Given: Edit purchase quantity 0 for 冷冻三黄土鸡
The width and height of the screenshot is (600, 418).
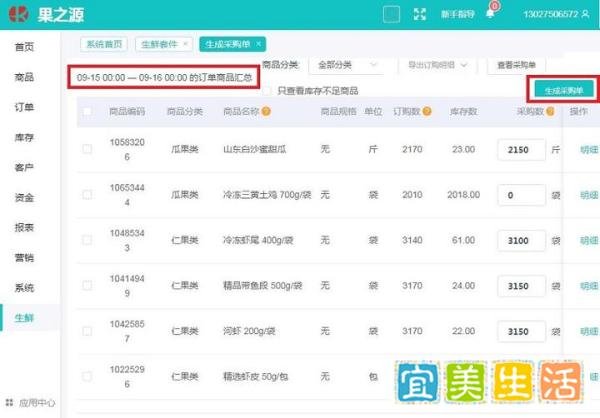Looking at the screenshot, I should pyautogui.click(x=522, y=195).
